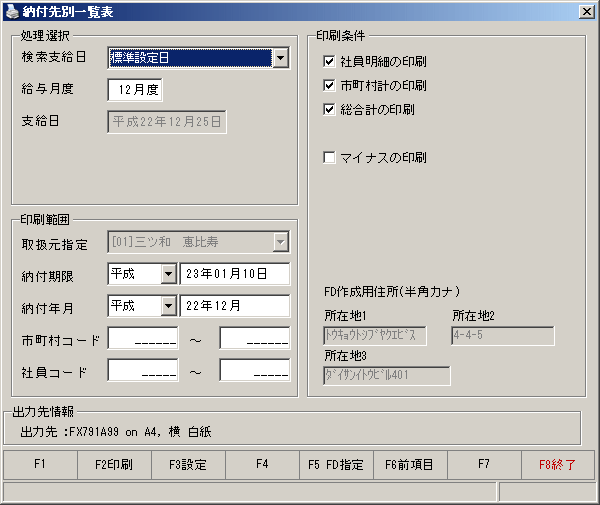Open the 納付年月 era dropdown
The width and height of the screenshot is (600, 505).
pyautogui.click(x=168, y=306)
